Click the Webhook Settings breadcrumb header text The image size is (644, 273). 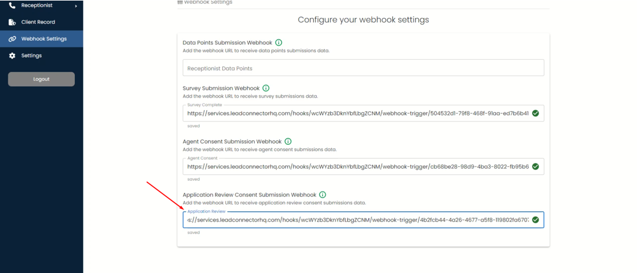208,2
